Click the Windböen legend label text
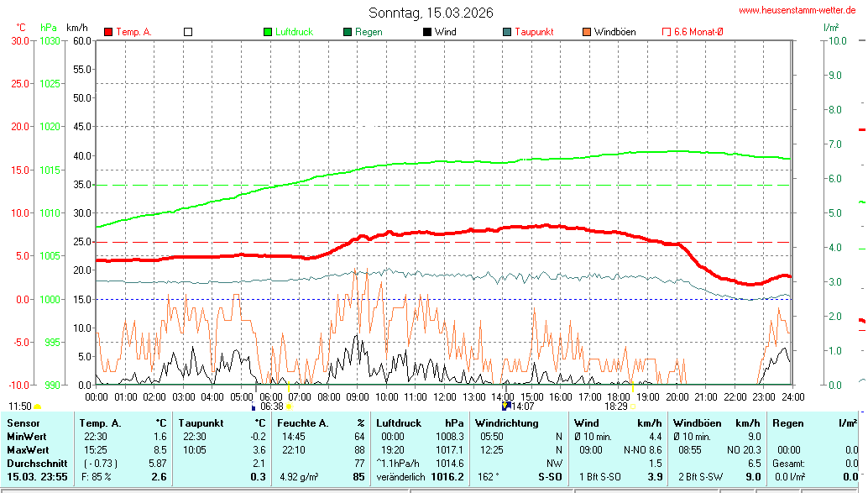 (614, 32)
